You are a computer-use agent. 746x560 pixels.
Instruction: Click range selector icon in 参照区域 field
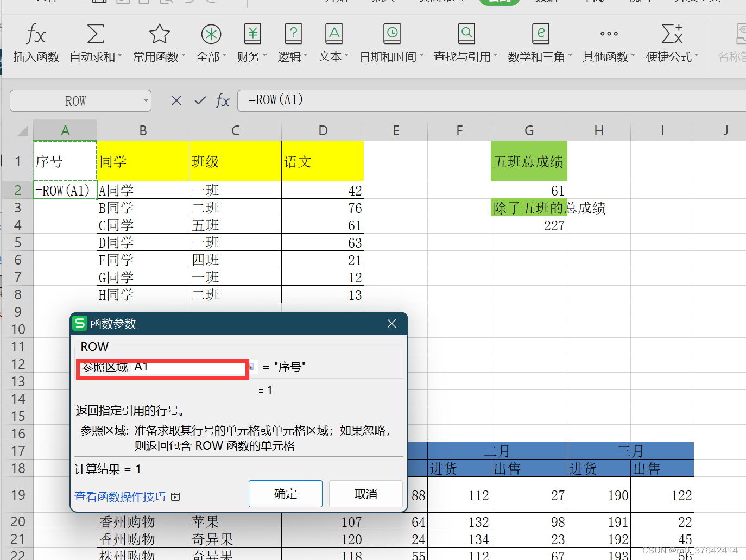251,367
